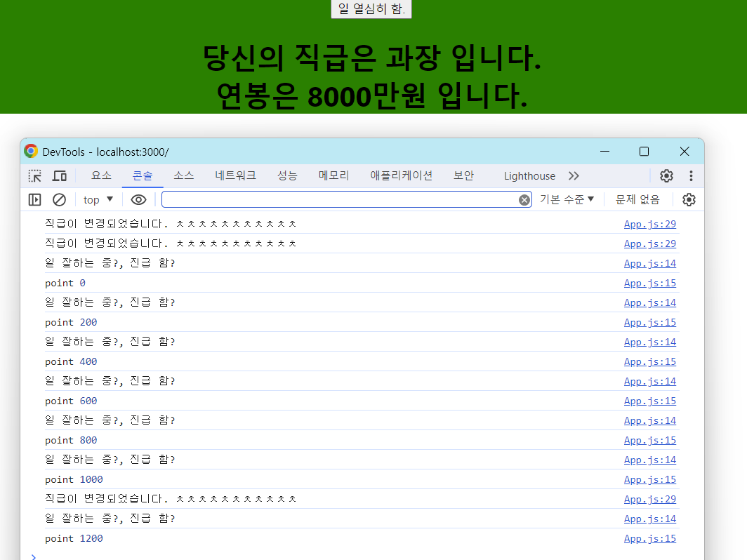
Task: Show the console sidebar panel icon
Action: [35, 199]
